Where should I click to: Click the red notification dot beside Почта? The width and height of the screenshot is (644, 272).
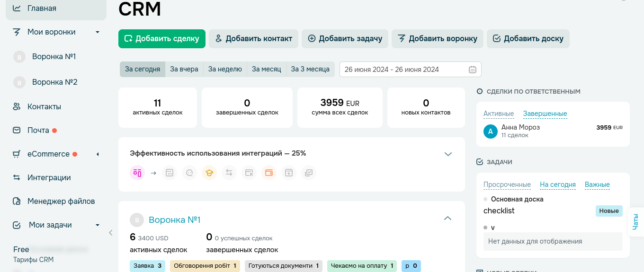54,131
